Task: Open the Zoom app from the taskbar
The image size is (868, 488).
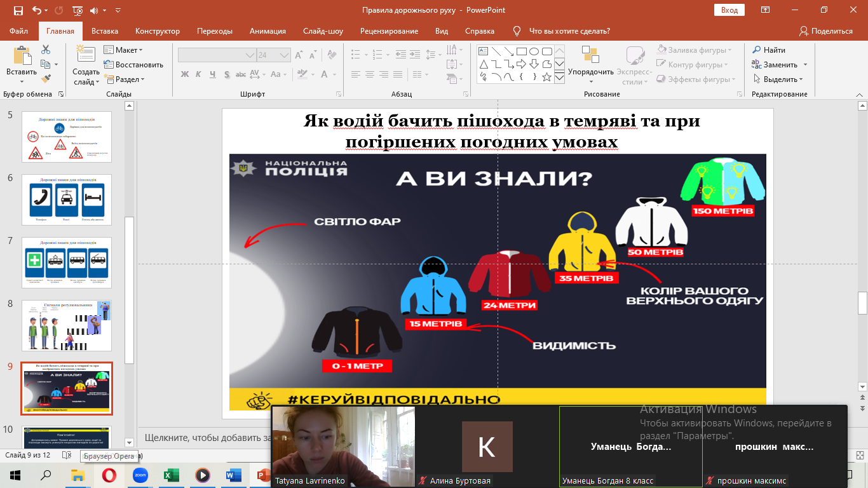Action: 140,475
